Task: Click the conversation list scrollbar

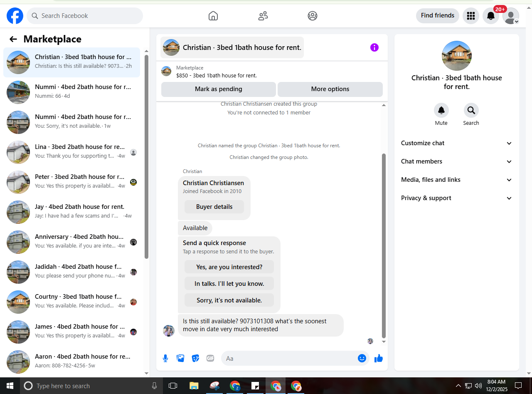Action: point(146,156)
